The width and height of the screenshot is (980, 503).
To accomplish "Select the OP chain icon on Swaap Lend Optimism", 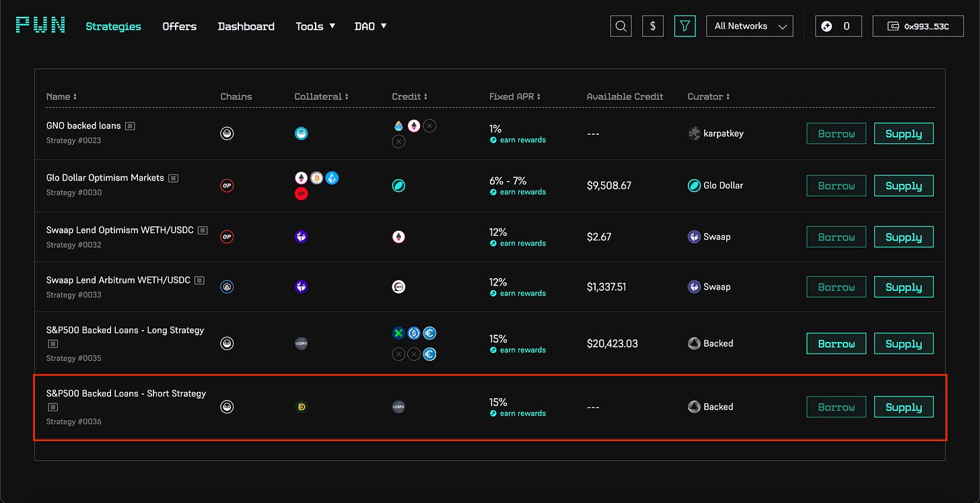I will (227, 236).
